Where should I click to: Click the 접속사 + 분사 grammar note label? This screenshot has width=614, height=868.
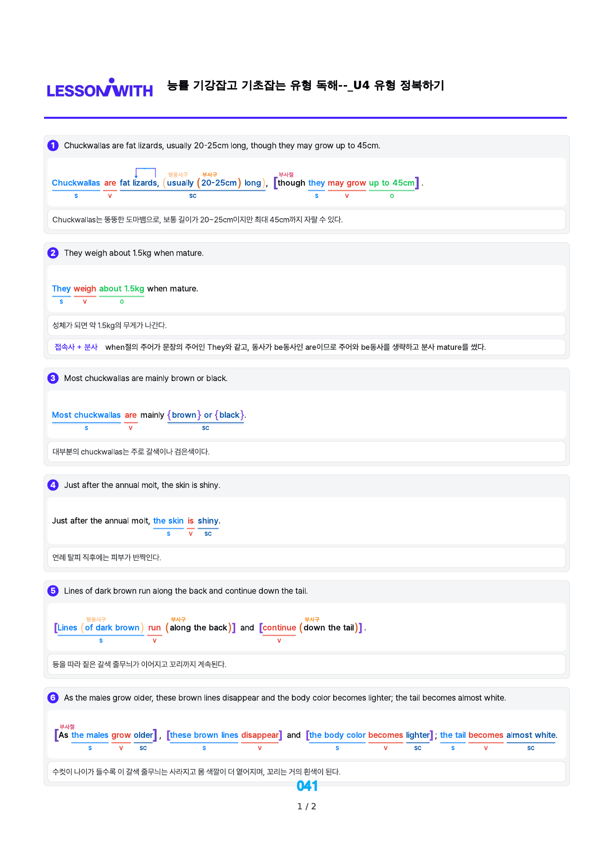pos(76,347)
